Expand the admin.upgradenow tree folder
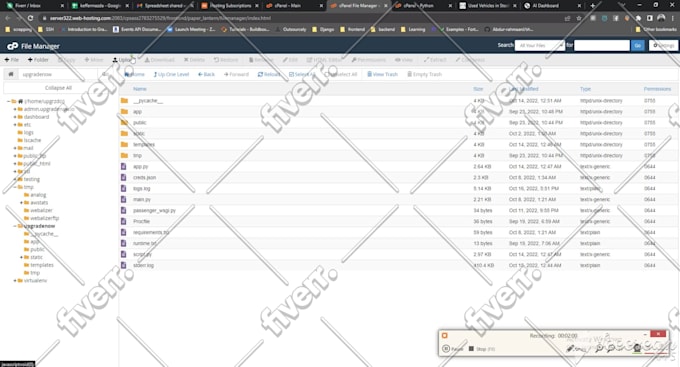Image resolution: width=680 pixels, height=367 pixels. tap(15, 109)
